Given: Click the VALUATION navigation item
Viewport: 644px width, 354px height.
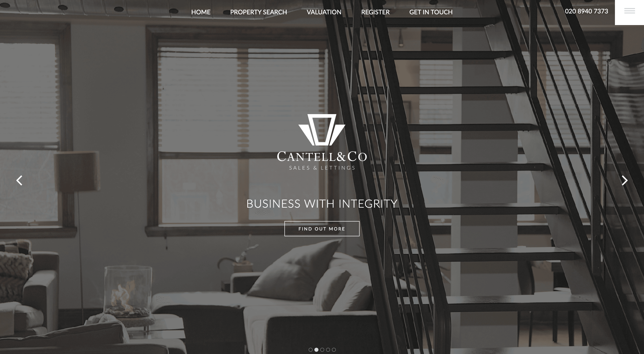Looking at the screenshot, I should click(x=324, y=12).
